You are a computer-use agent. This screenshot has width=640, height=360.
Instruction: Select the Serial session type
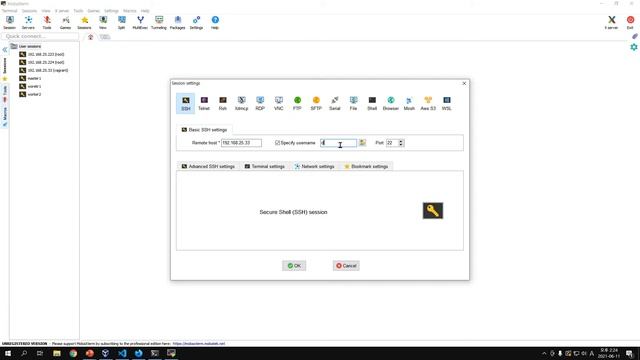pos(335,103)
